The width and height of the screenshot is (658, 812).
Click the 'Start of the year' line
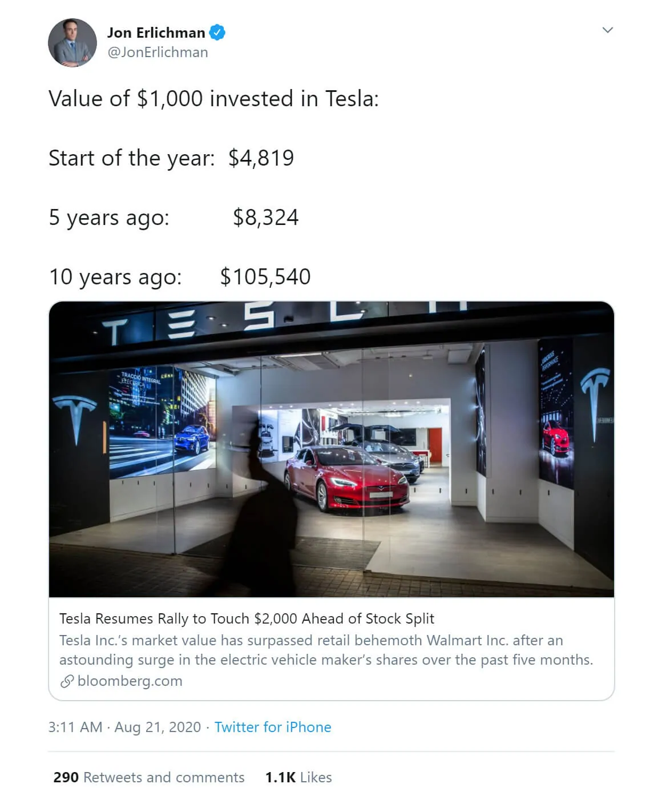171,158
